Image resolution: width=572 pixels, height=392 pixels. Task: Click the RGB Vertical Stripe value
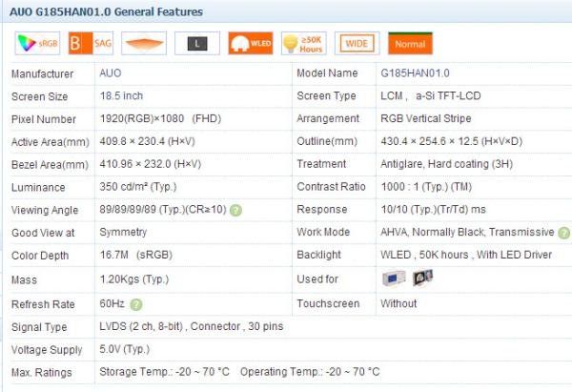coord(426,118)
